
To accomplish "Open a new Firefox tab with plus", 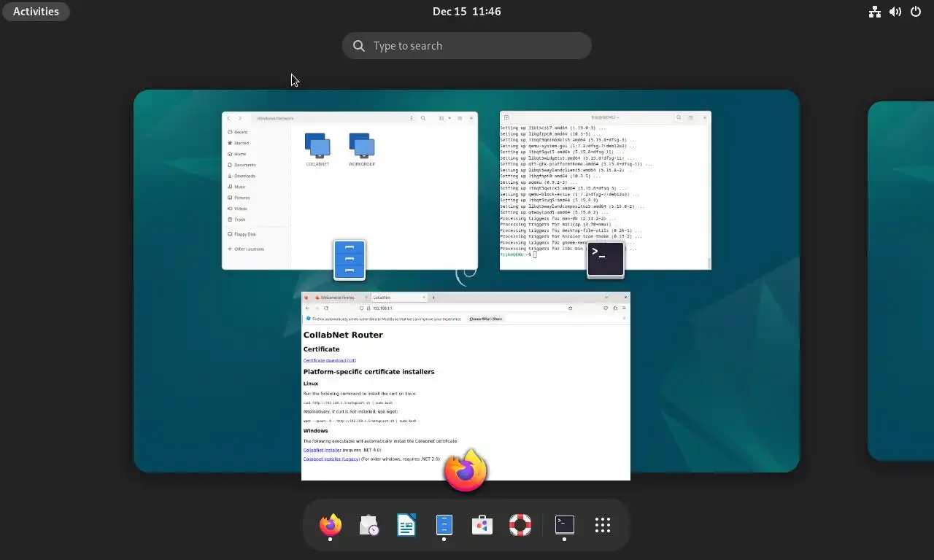I will click(x=433, y=297).
